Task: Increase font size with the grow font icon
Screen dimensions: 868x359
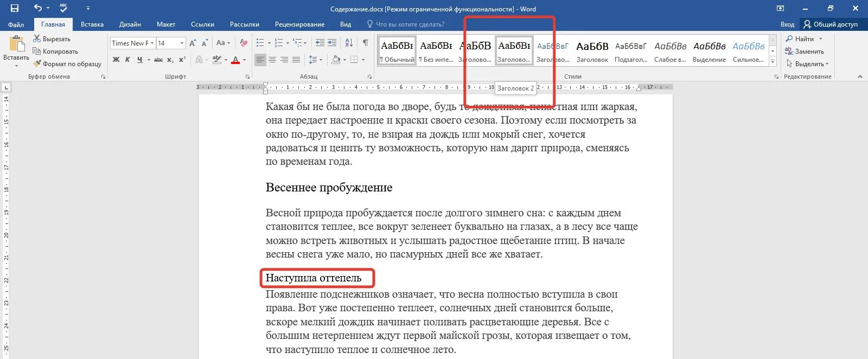Action: tap(193, 43)
